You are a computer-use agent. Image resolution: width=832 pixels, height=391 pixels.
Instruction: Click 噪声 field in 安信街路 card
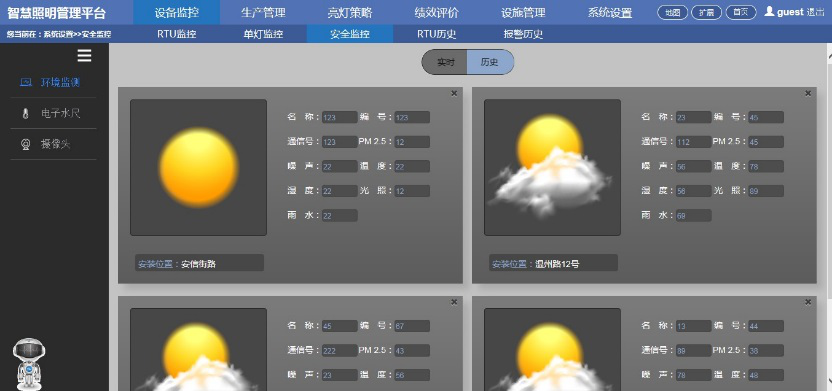click(x=340, y=167)
